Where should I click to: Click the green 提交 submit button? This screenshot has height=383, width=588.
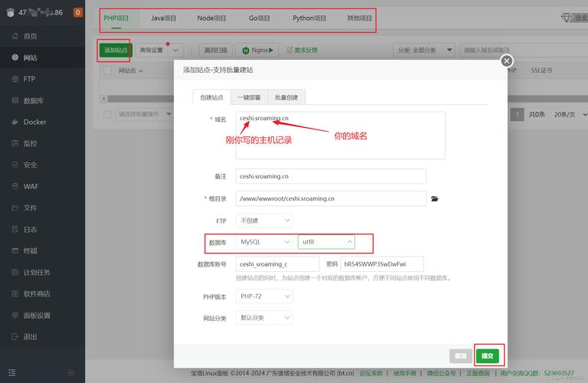488,355
